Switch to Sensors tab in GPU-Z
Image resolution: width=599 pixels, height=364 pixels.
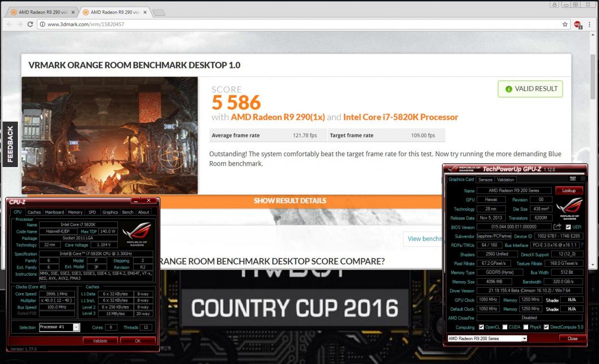485,180
